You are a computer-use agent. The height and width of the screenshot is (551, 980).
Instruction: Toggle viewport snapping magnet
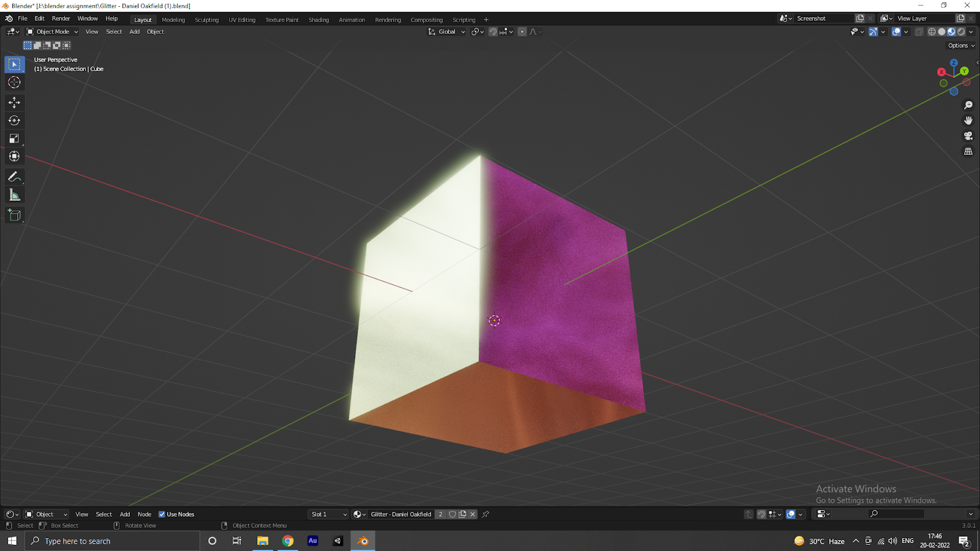(x=493, y=32)
